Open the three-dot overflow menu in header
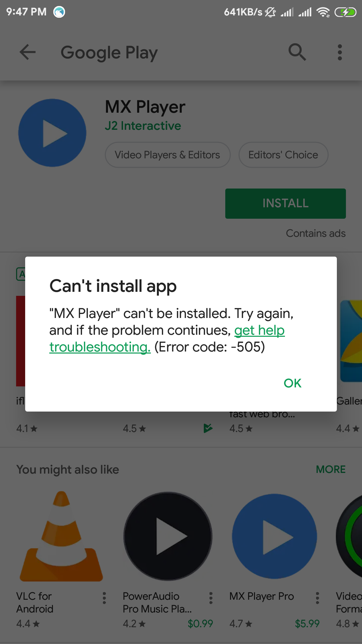 click(x=340, y=52)
